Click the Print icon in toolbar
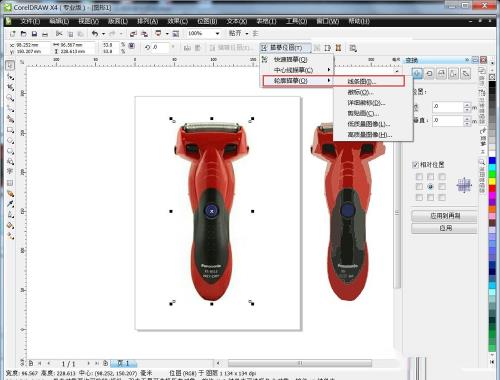Screen dimensions: 500x380 click(45, 34)
